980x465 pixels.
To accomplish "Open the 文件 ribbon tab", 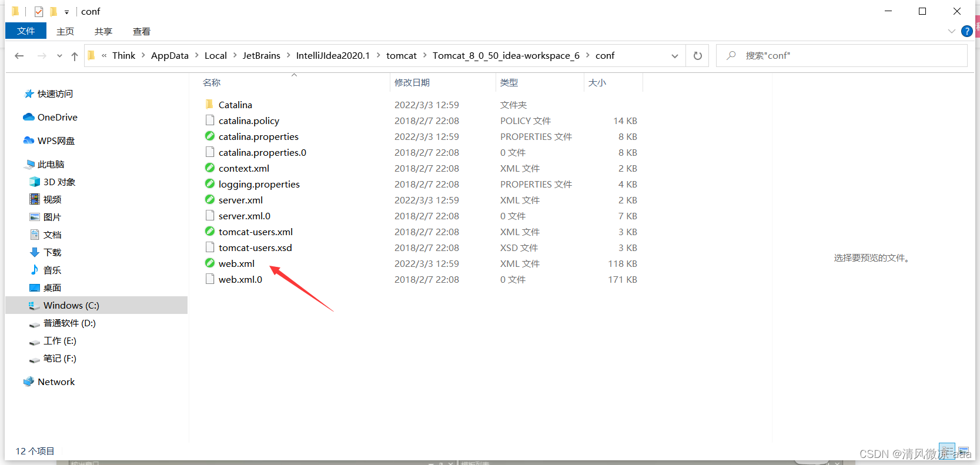I will pos(26,31).
